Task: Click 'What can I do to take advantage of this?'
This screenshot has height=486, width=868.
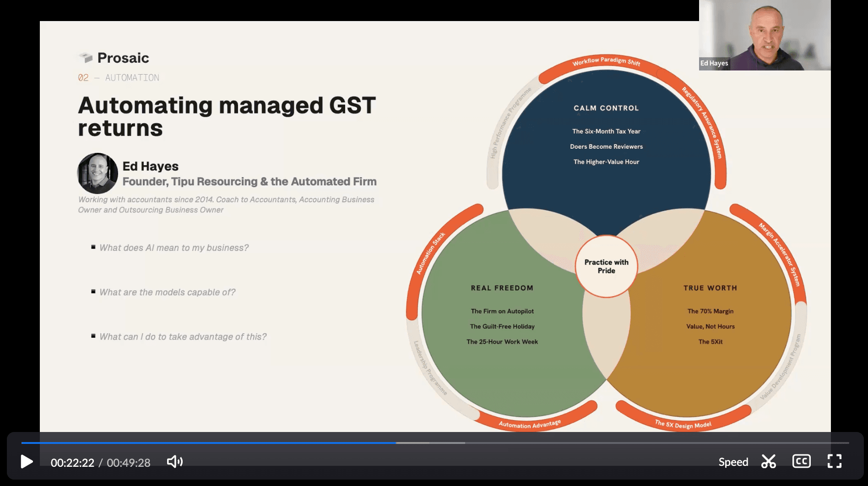Action: tap(183, 337)
